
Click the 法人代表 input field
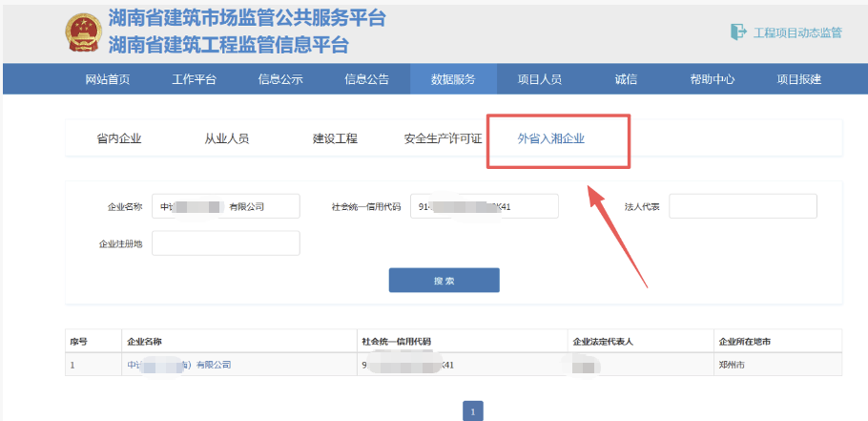(x=743, y=206)
